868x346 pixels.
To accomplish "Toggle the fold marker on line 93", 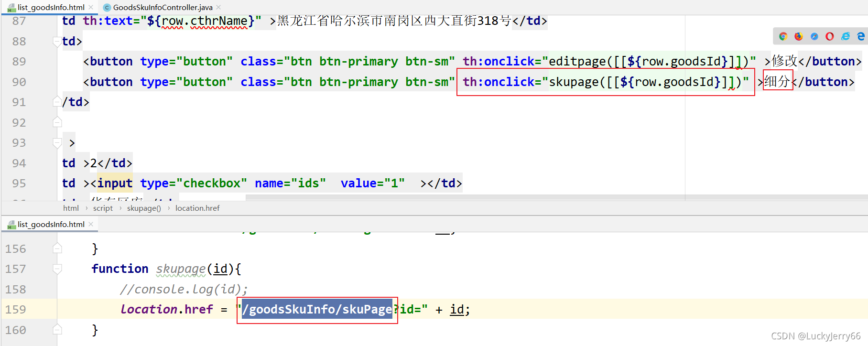I will [x=57, y=143].
